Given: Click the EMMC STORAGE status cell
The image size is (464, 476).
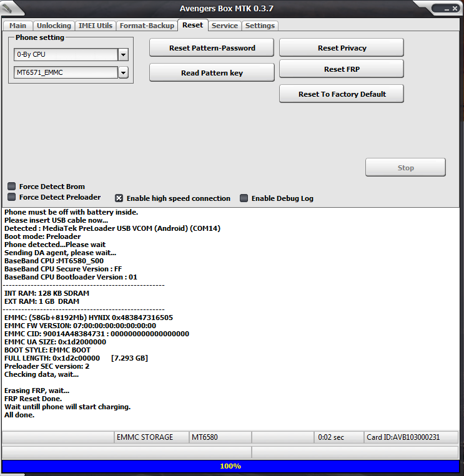Looking at the screenshot, I should pyautogui.click(x=151, y=437).
